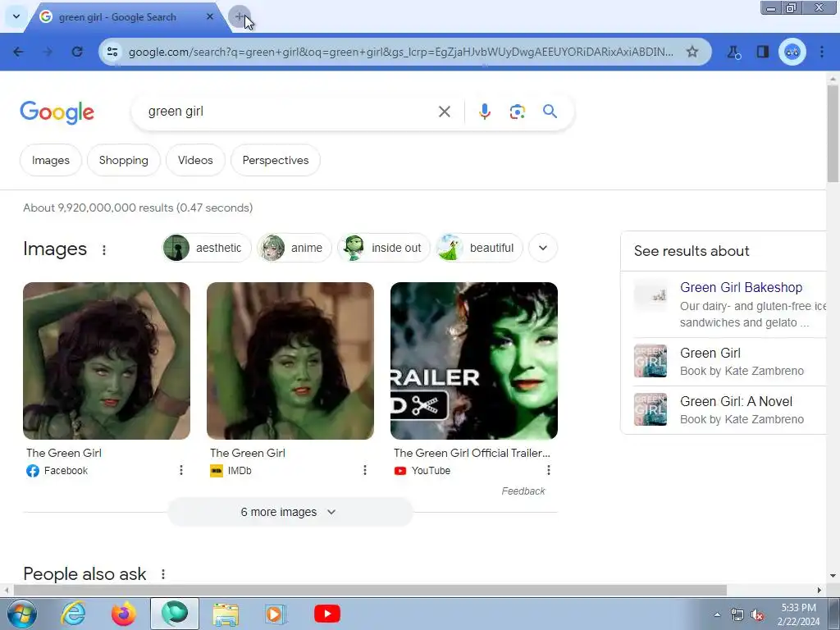This screenshot has width=840, height=630.
Task: Open Images section options menu
Action: point(104,249)
